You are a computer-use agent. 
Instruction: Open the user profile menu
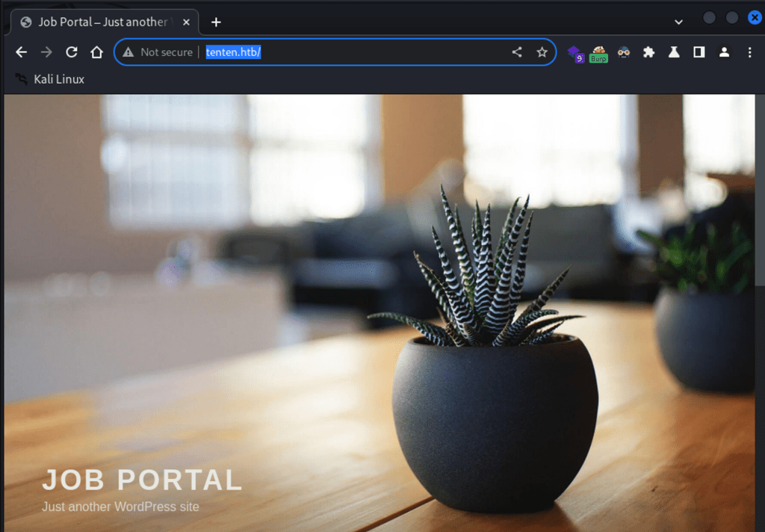pyautogui.click(x=724, y=52)
